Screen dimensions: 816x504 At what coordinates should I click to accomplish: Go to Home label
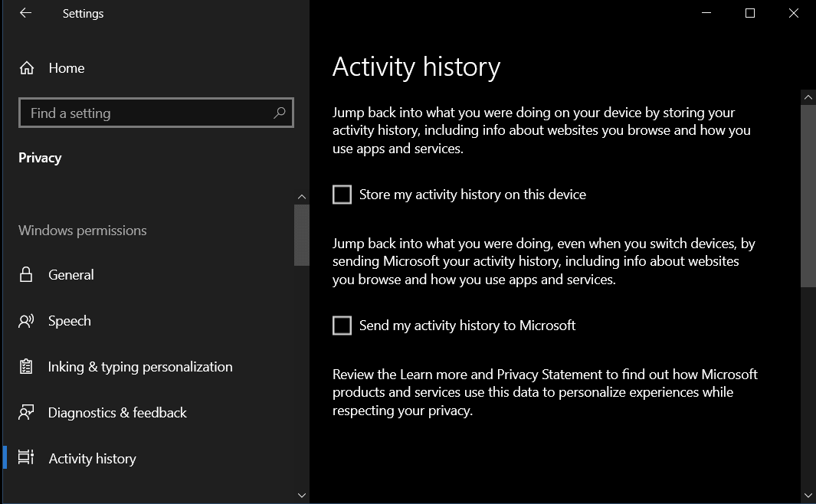click(x=67, y=68)
